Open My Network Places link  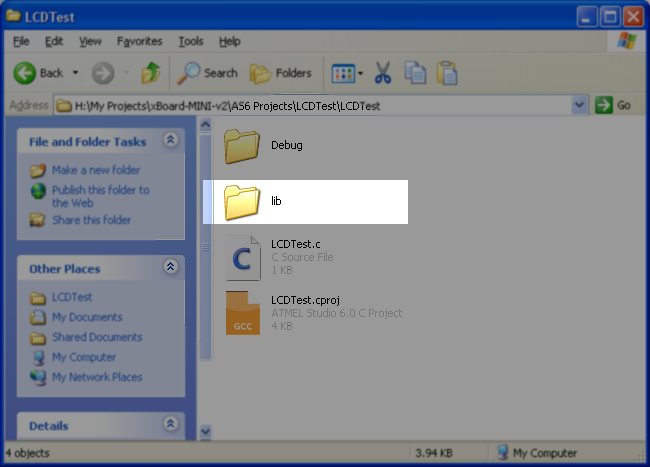97,377
